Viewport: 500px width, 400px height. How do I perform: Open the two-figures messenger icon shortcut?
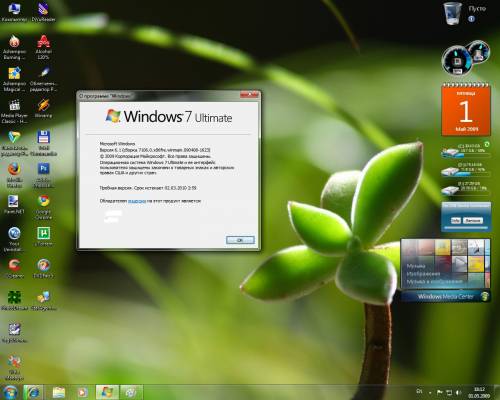[43, 300]
